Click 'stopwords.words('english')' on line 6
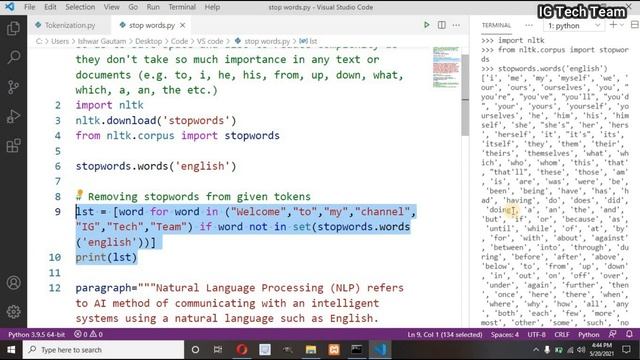 tap(156, 166)
